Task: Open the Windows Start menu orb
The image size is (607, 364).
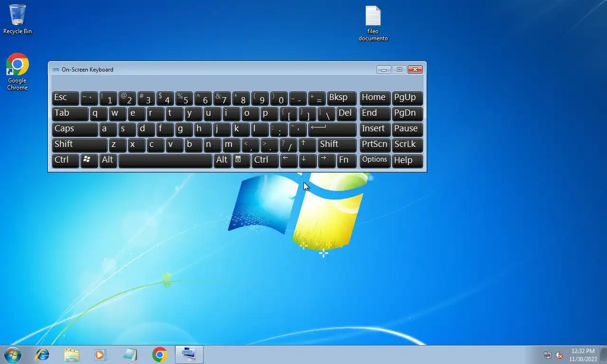Action: [x=12, y=355]
